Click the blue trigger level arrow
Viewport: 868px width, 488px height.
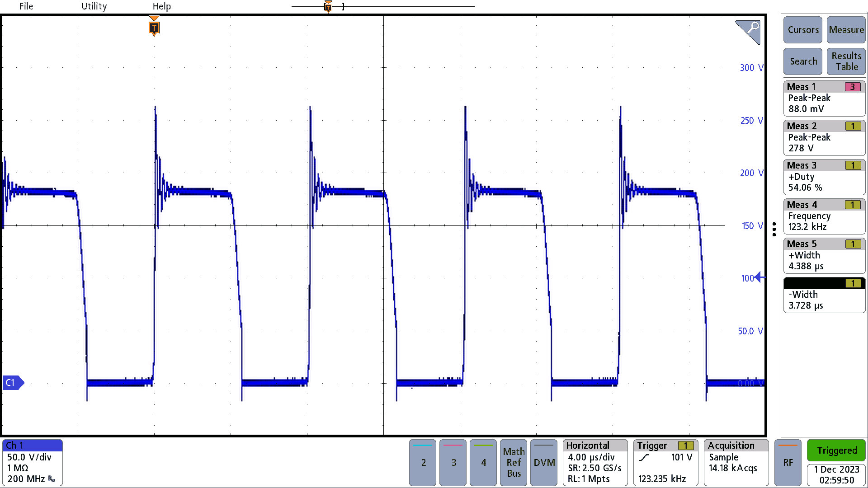[759, 277]
